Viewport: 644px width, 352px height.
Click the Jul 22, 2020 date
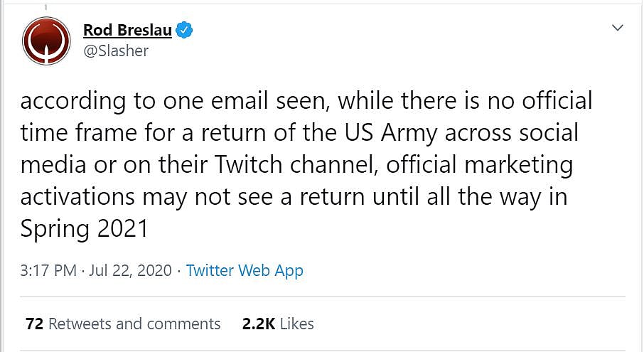[132, 271]
